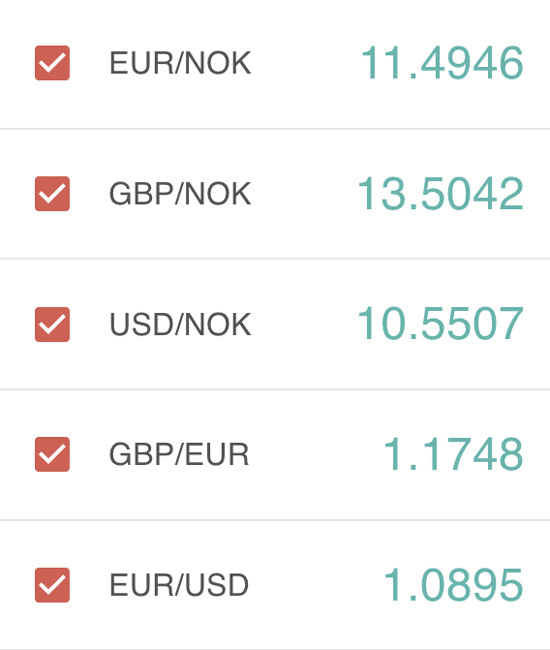The width and height of the screenshot is (550, 650).
Task: Select the 13.5042 rate figure
Action: [x=441, y=194]
